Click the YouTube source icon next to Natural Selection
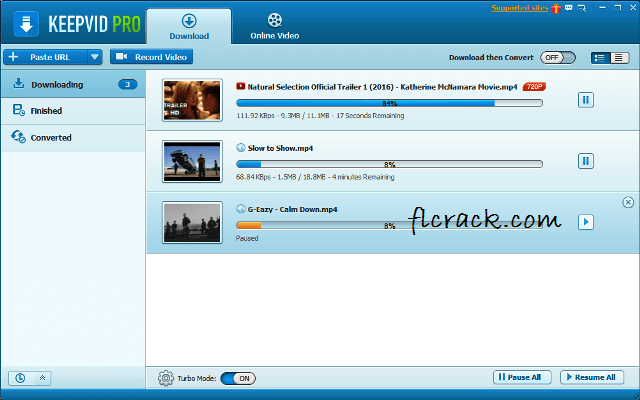 click(x=240, y=86)
